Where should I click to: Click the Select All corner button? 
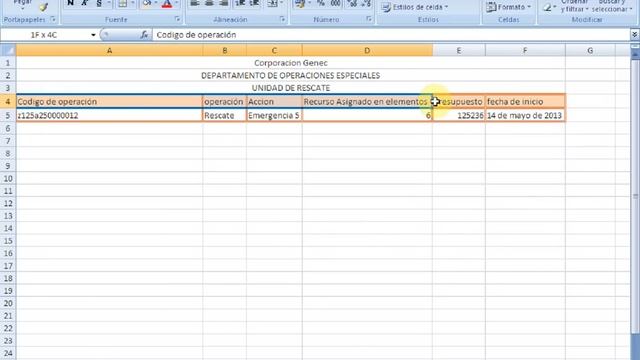pyautogui.click(x=8, y=50)
